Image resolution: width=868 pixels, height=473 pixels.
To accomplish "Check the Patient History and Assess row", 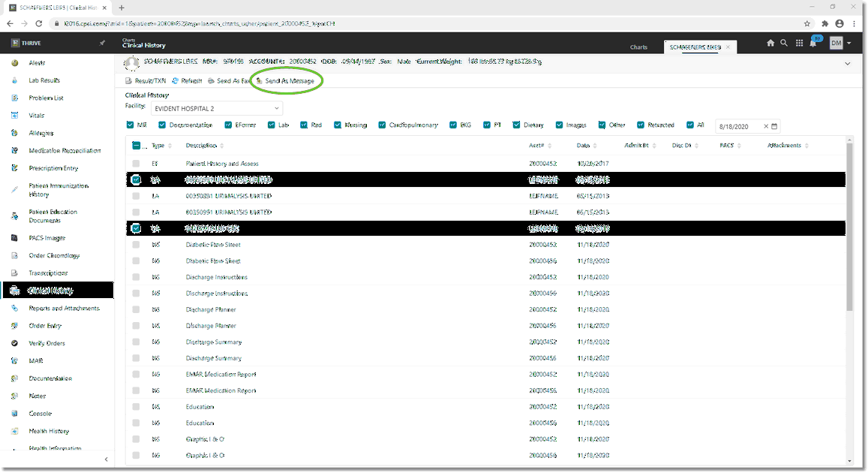I will 137,164.
